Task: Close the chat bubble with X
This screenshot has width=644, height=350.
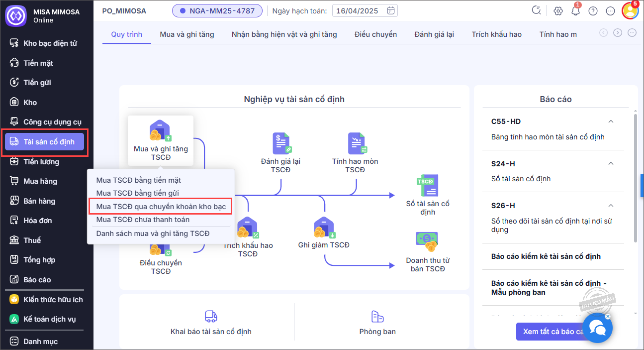Action: (x=608, y=316)
